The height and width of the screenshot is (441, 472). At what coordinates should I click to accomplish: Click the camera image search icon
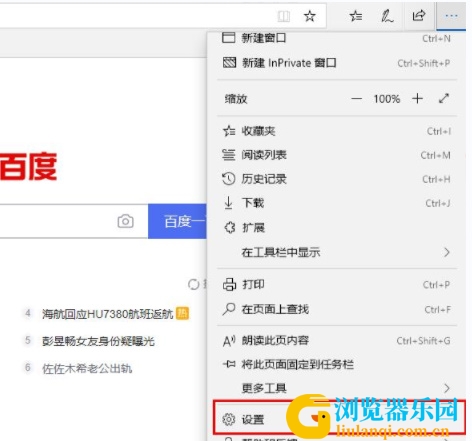pyautogui.click(x=125, y=221)
